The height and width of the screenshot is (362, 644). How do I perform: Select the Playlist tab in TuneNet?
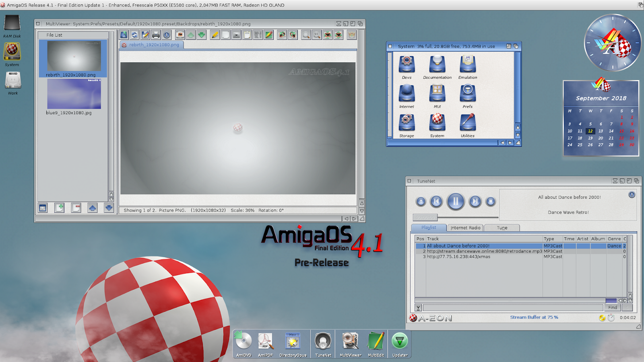pos(429,227)
